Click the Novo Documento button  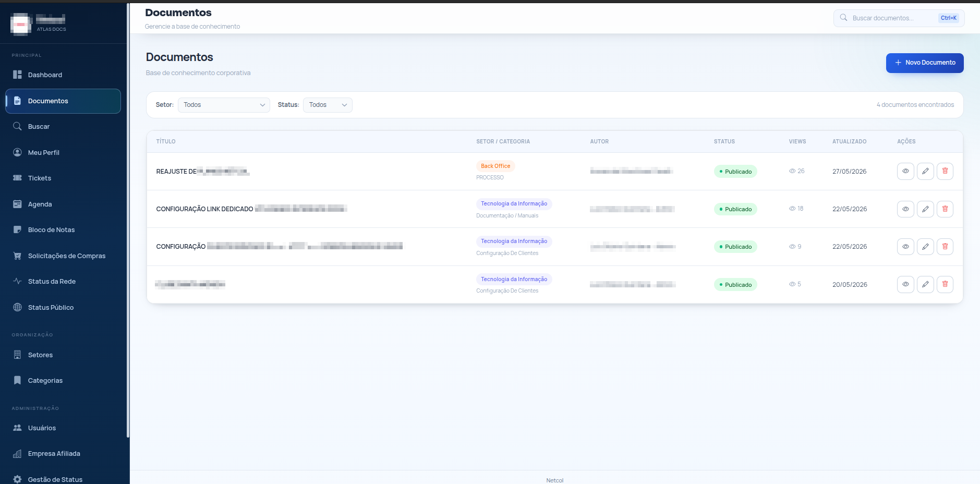[x=925, y=63]
